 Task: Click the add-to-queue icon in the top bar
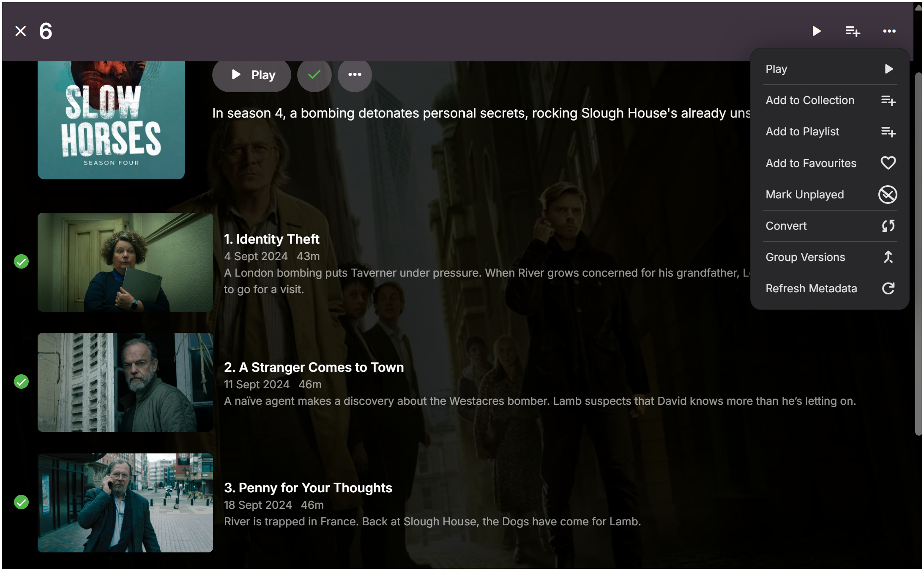pyautogui.click(x=853, y=31)
